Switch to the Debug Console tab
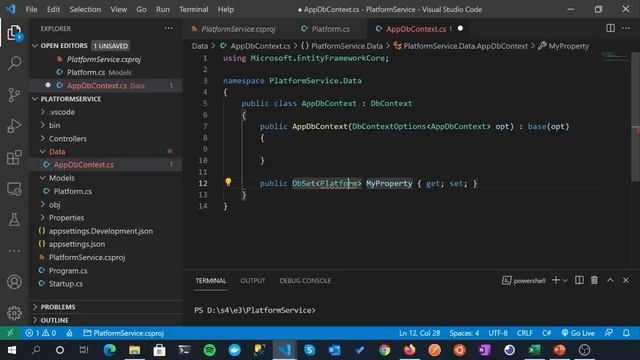This screenshot has width=640, height=360. [305, 280]
